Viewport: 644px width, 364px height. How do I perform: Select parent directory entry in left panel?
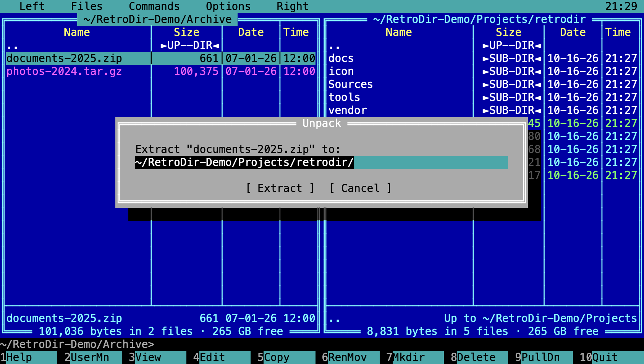tap(161, 45)
